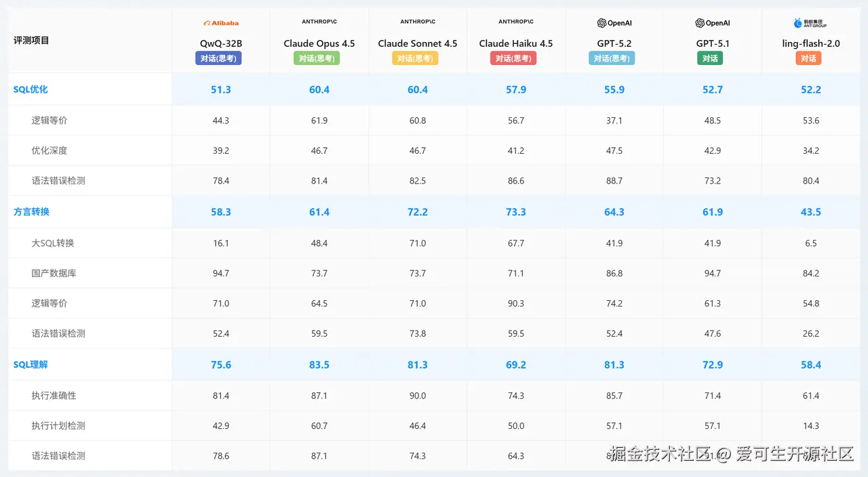Click 逻辑等价 row label under SQL优化
The height and width of the screenshot is (477, 868).
(50, 121)
